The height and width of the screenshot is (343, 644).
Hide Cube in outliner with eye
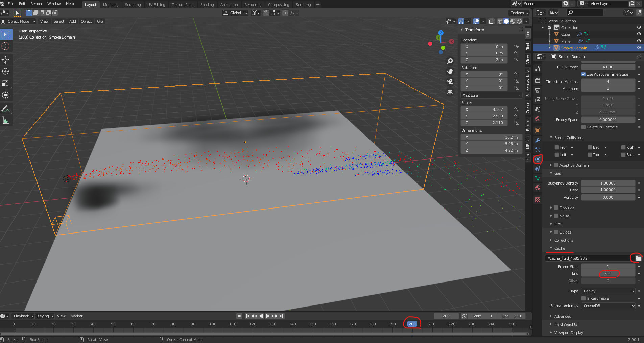click(639, 34)
